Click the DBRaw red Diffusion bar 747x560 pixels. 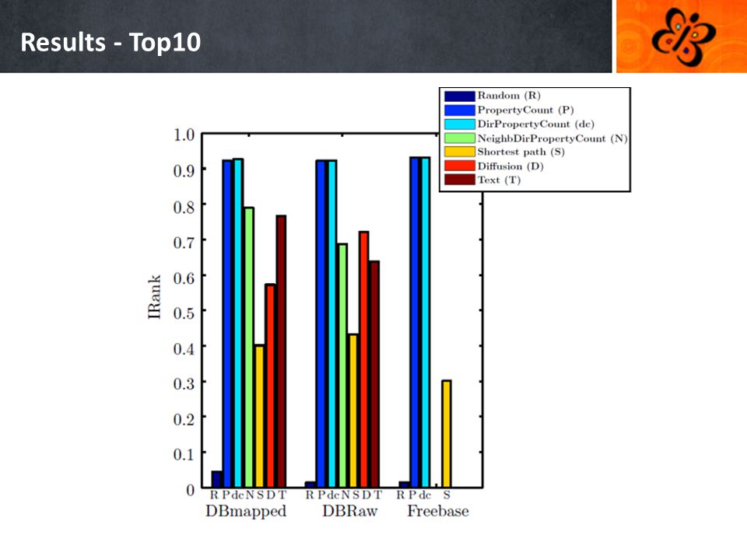coord(364,359)
